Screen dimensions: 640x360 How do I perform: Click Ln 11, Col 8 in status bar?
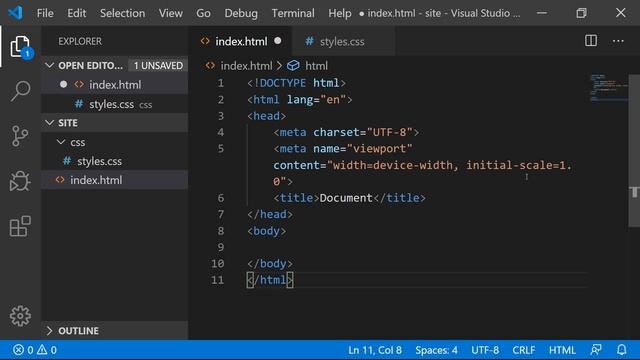click(375, 350)
